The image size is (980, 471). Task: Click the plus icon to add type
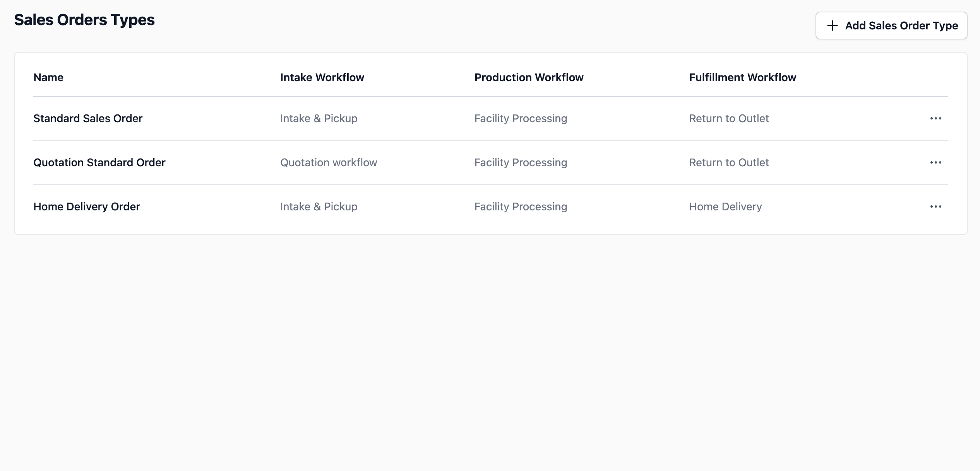[832, 26]
